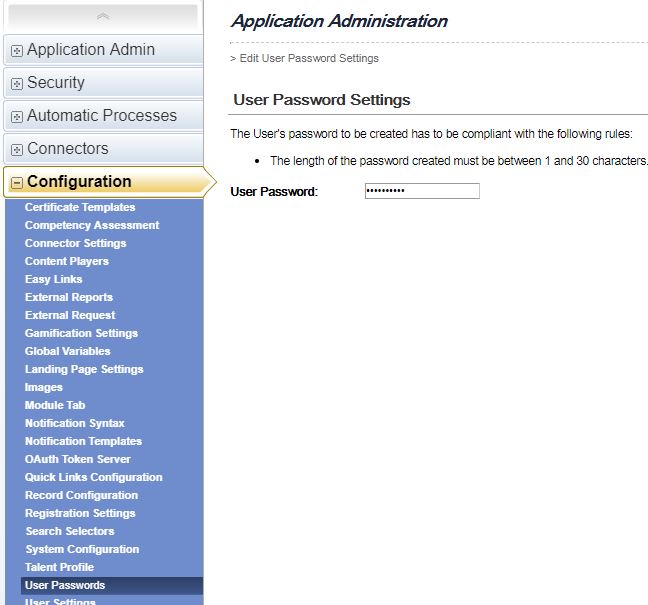648x605 pixels.
Task: Expand the Application Admin section plus icon
Action: (17, 51)
